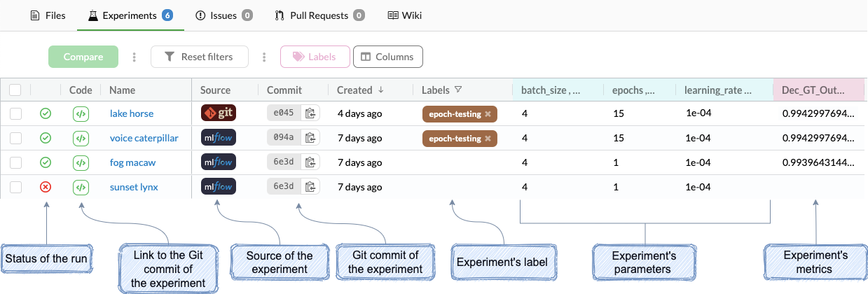Open the Labels column filter
Screen dimensions: 868x294
(458, 90)
